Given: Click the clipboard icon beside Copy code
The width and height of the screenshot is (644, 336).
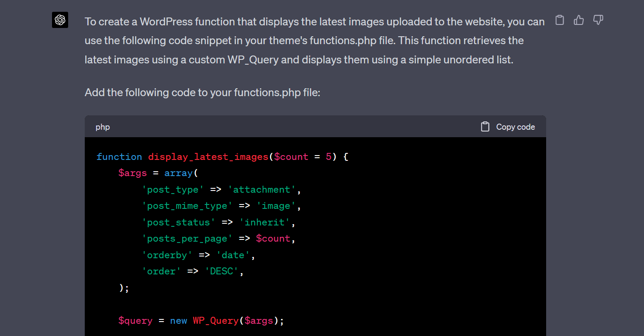Looking at the screenshot, I should (485, 126).
